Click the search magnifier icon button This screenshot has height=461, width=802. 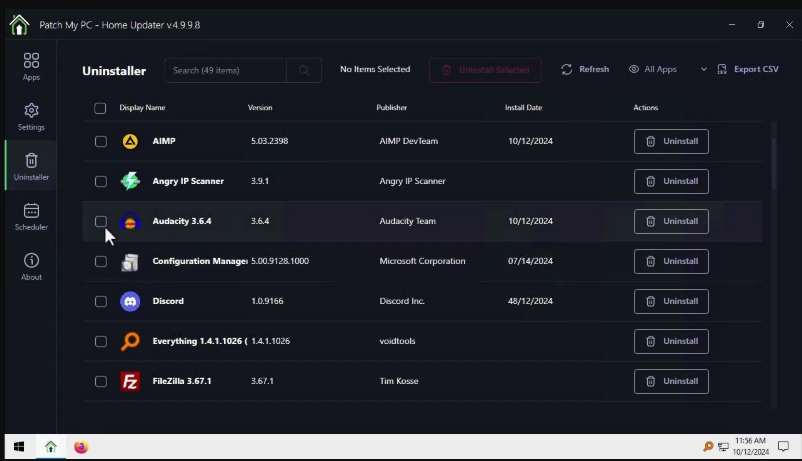(x=304, y=70)
